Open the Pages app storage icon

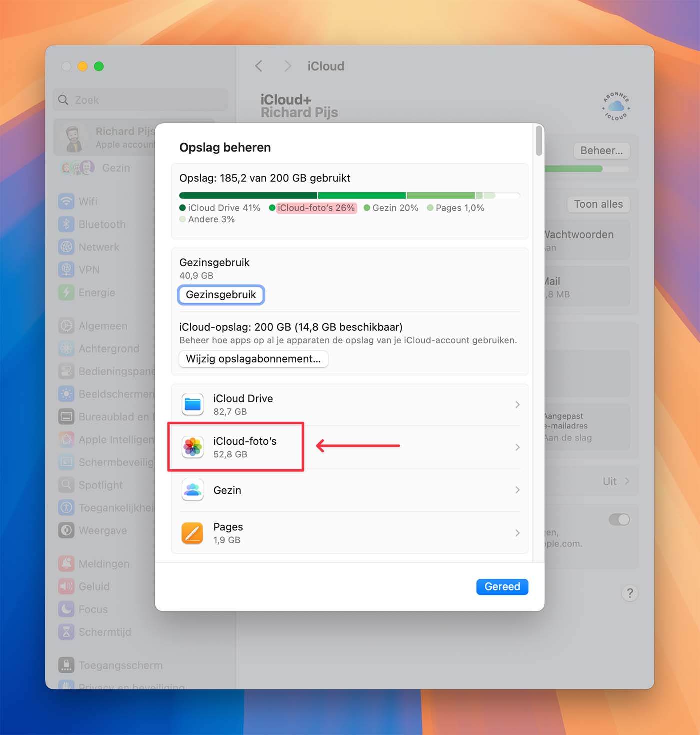[x=192, y=533]
